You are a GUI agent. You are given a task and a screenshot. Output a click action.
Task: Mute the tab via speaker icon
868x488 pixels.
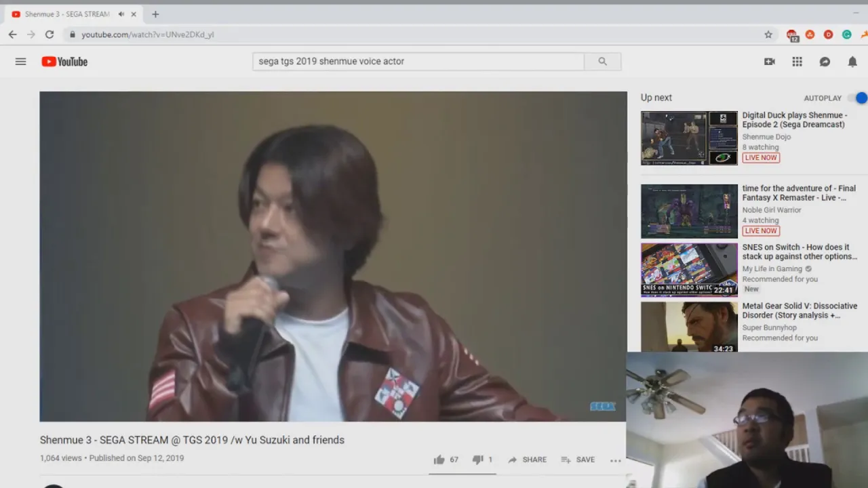click(121, 14)
